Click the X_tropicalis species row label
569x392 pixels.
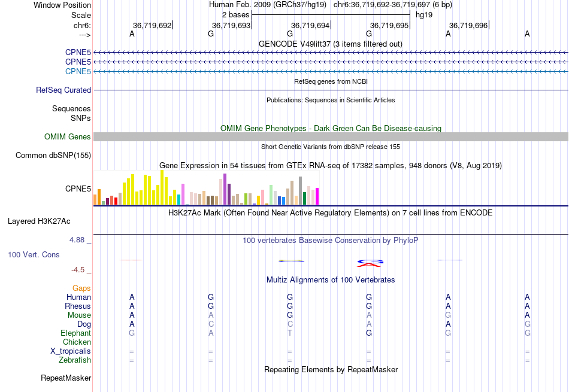pos(71,351)
